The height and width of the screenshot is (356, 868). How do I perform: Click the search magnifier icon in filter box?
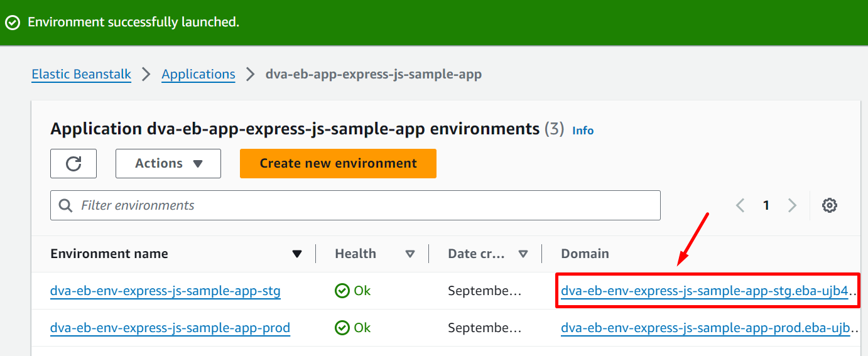[x=65, y=205]
